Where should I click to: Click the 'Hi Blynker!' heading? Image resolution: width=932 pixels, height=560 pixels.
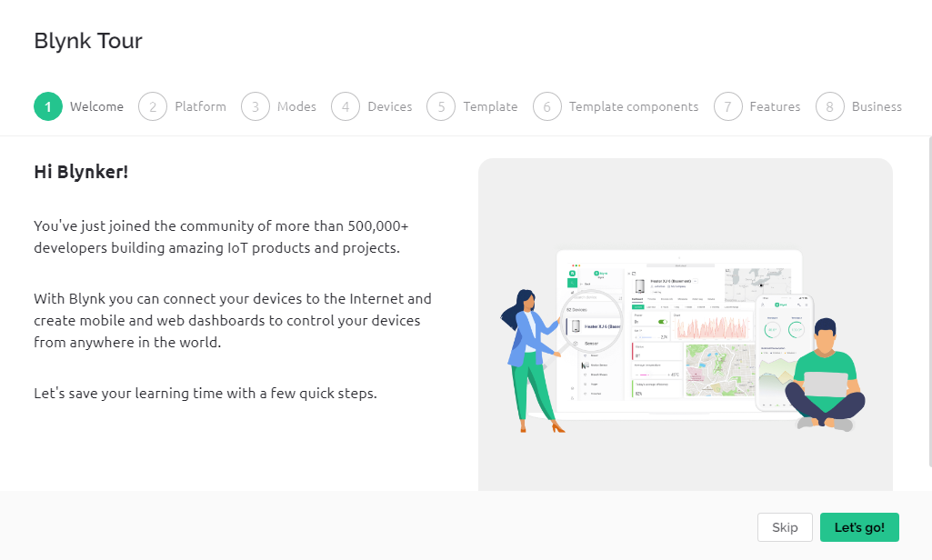click(81, 172)
